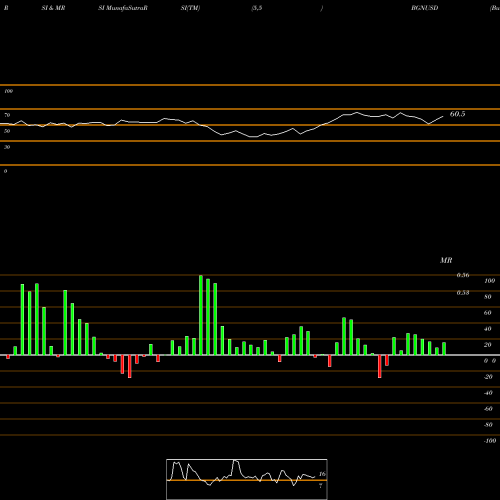Click the last green bar in MR histogram
This screenshot has width=500, height=500.
pyautogui.click(x=444, y=349)
